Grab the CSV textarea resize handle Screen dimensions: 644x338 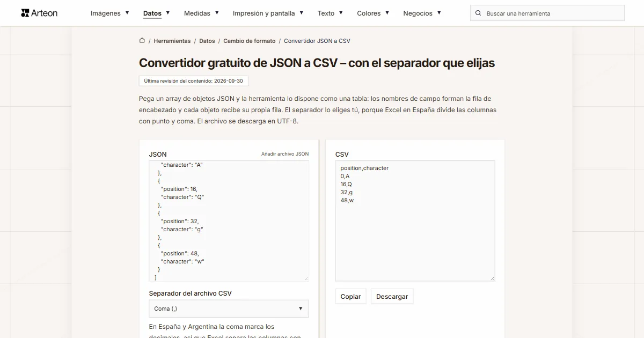click(492, 278)
